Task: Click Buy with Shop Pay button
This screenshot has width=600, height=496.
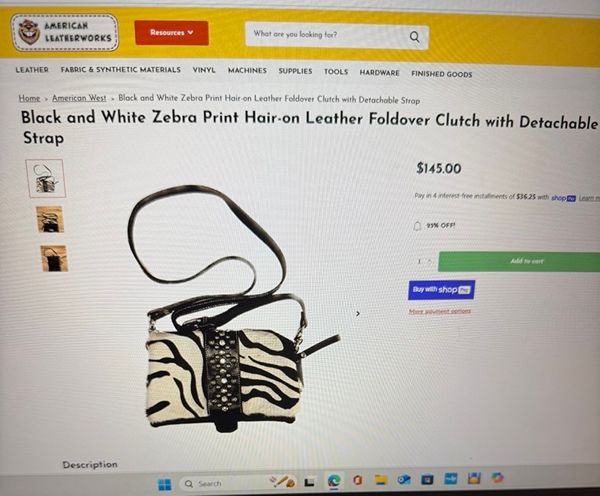Action: point(441,290)
